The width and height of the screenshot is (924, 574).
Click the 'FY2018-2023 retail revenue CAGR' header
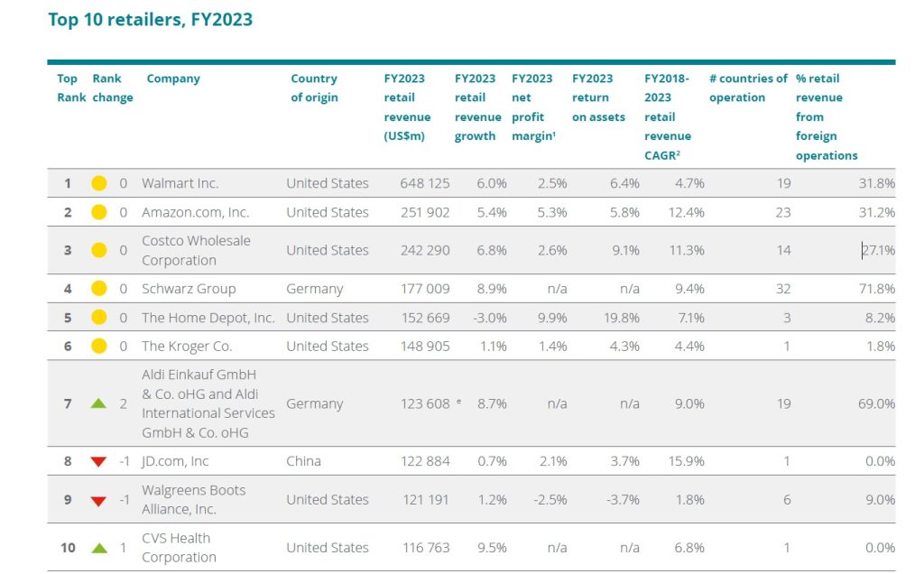668,116
